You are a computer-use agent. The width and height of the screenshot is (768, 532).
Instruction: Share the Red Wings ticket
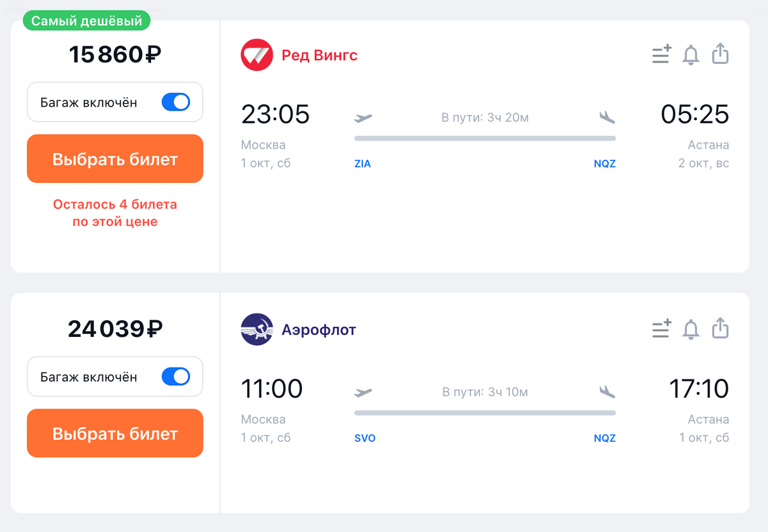(721, 54)
